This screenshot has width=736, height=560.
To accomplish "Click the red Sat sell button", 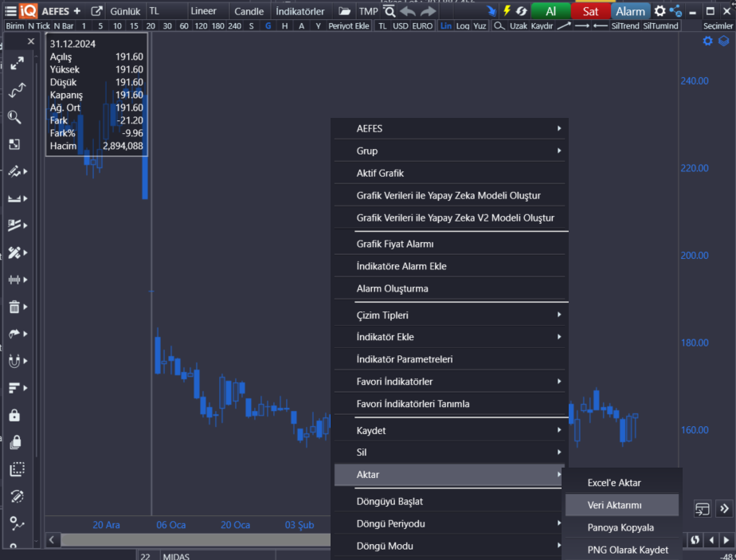I will tap(590, 11).
